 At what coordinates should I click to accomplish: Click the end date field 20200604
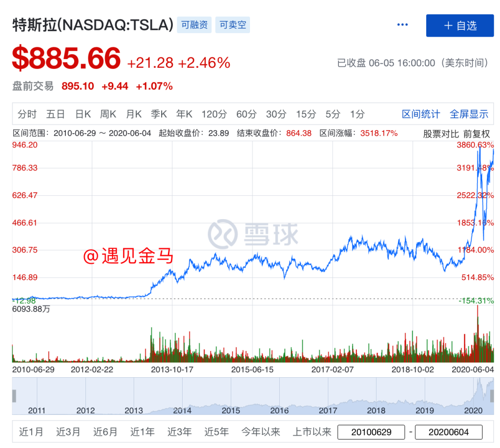(449, 432)
